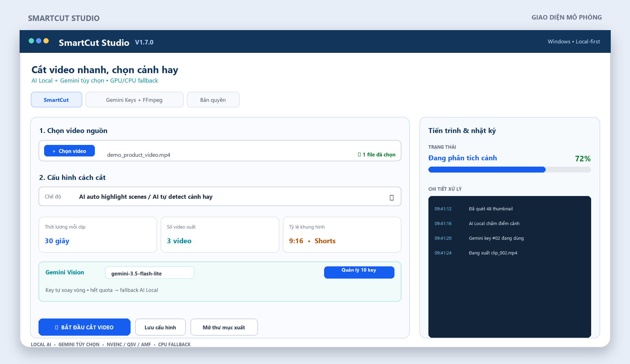Select the gemini-3.5-flash-lite model field

click(x=149, y=273)
